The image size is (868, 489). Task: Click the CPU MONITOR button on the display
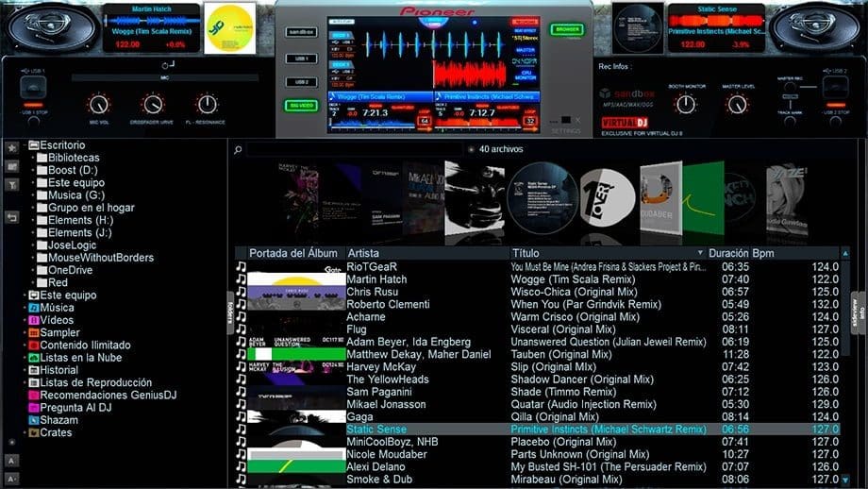tap(526, 76)
